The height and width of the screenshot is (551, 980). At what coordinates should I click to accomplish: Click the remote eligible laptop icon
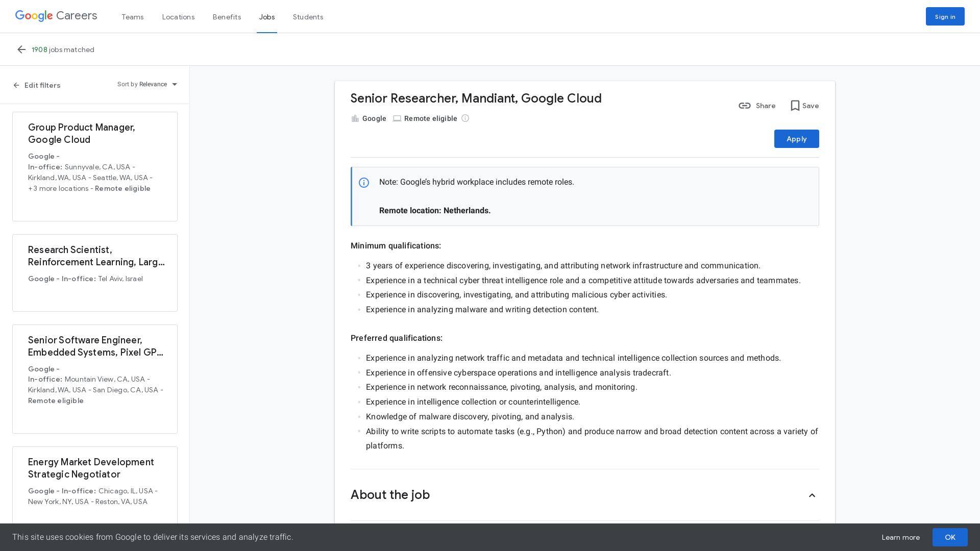(x=397, y=118)
